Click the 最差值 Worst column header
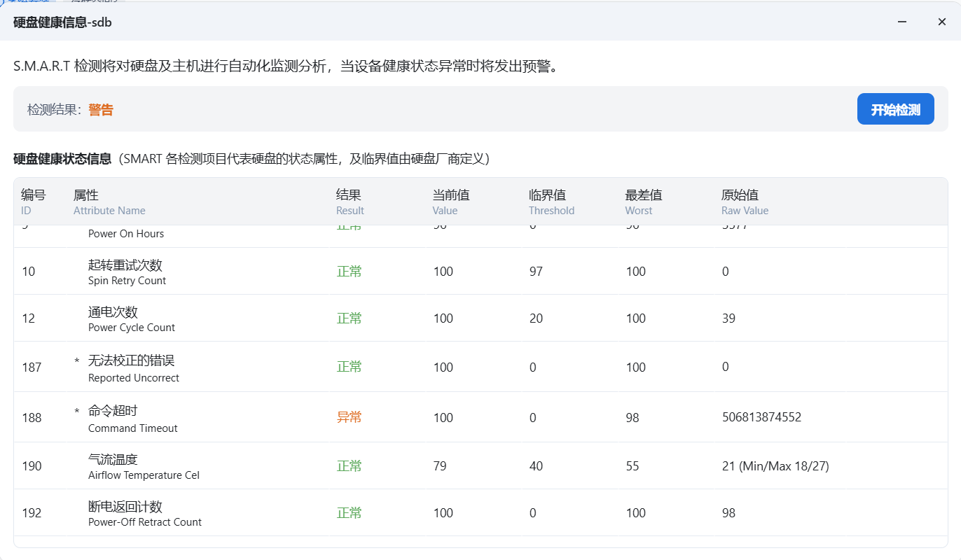The height and width of the screenshot is (560, 961). (644, 202)
